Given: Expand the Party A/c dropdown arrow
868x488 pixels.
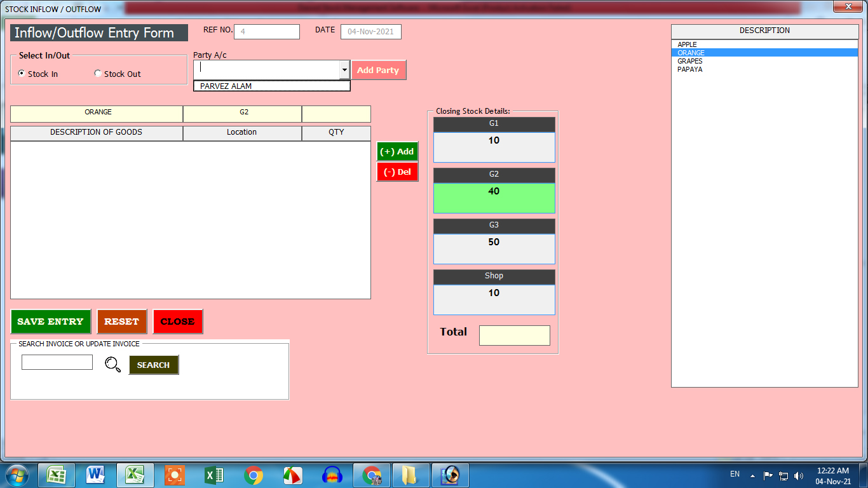Looking at the screenshot, I should point(344,69).
